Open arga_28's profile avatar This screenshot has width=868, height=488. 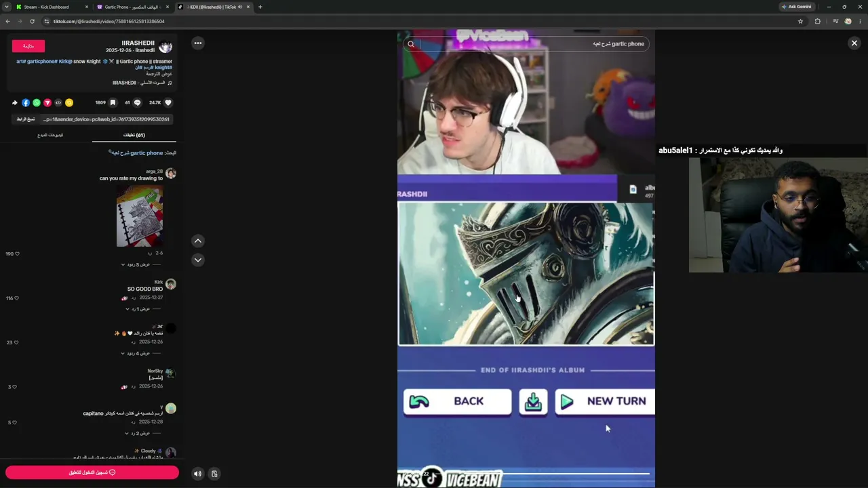(171, 174)
